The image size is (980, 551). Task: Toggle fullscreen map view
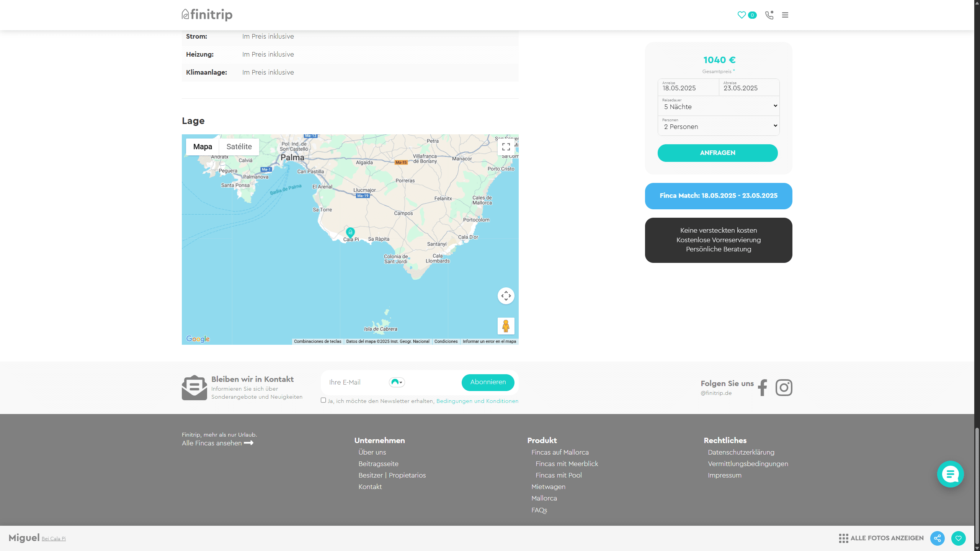point(506,147)
